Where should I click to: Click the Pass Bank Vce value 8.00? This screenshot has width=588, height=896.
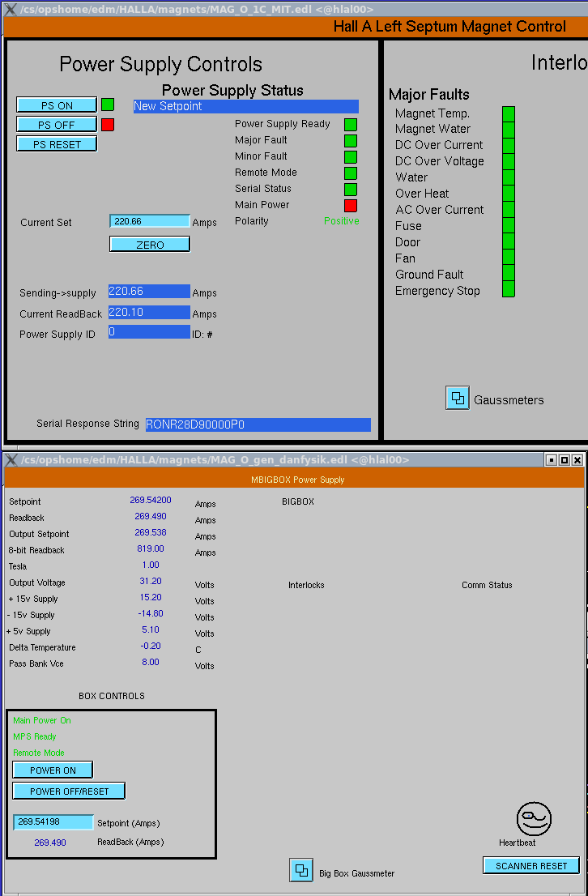[x=151, y=662]
